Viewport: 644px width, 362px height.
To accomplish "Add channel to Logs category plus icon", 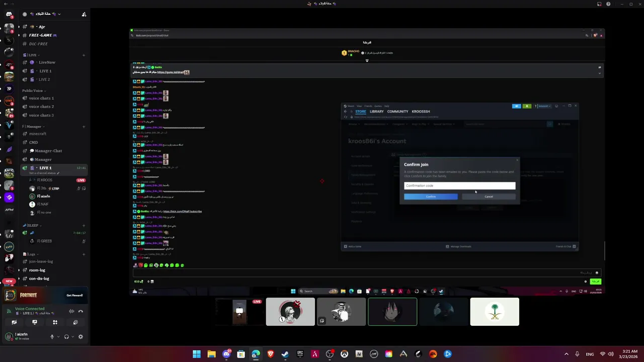I will [84, 254].
